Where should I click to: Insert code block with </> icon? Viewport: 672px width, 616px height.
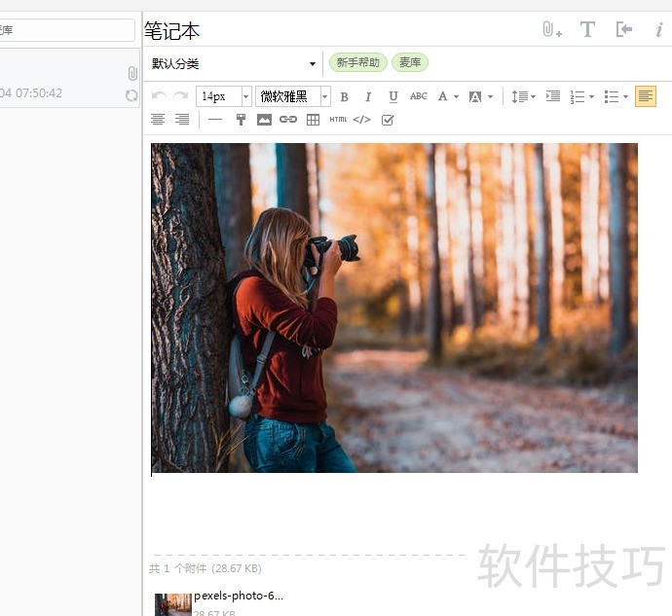(x=361, y=120)
